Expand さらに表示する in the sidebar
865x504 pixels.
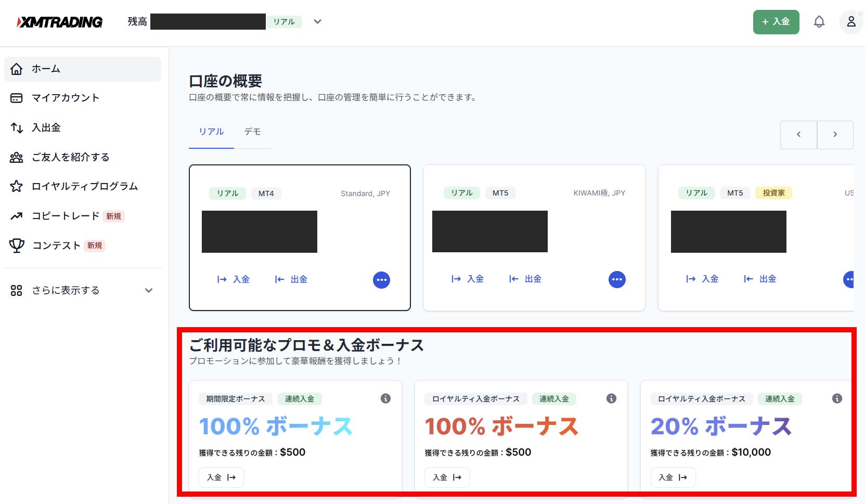point(83,290)
